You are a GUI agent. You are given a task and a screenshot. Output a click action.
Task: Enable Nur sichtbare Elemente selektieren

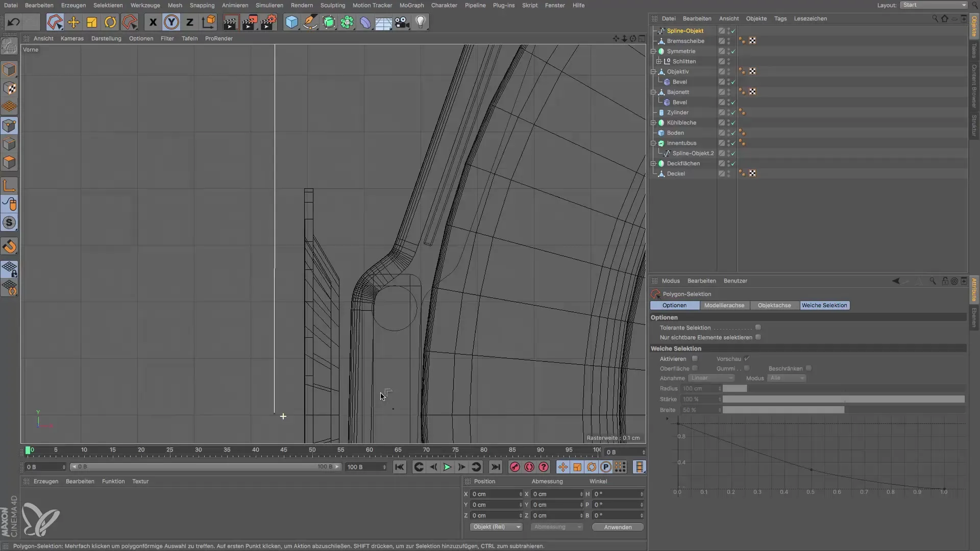click(x=758, y=337)
